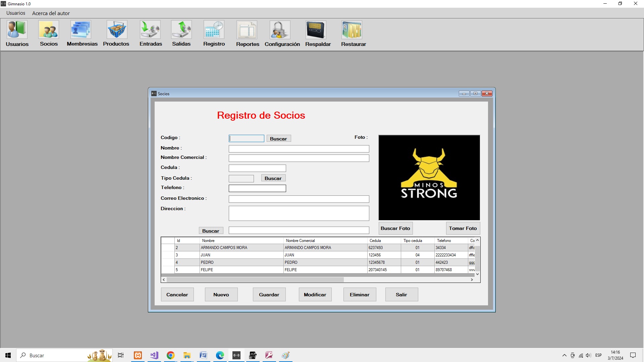The width and height of the screenshot is (644, 362).
Task: Click the Tomar Foto button
Action: pos(463,228)
